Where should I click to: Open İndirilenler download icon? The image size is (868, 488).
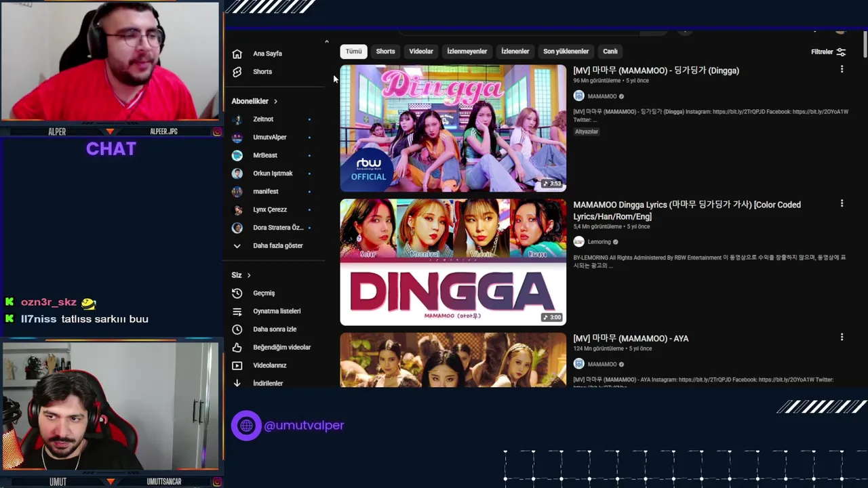(x=237, y=384)
